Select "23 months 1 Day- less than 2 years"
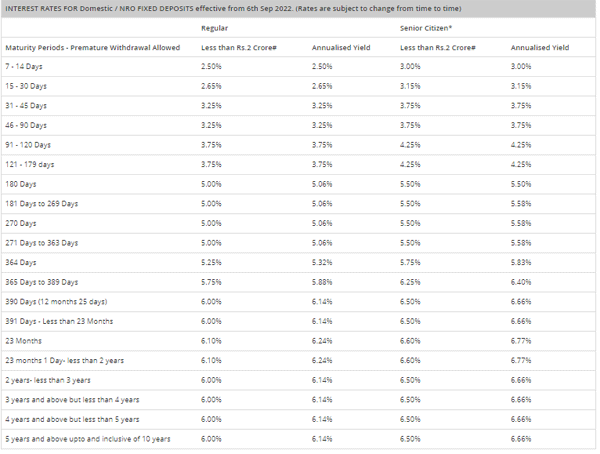This screenshot has width=600, height=454. point(63,360)
